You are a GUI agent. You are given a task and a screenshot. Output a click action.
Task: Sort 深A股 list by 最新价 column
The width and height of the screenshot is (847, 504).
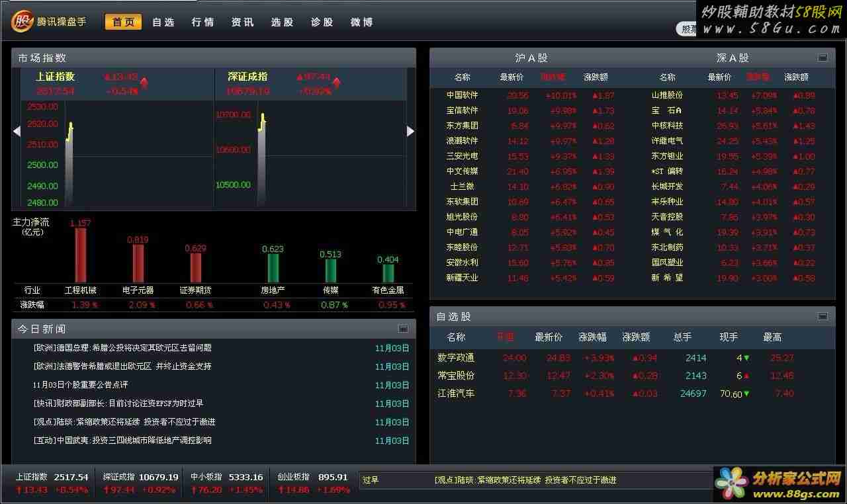719,77
